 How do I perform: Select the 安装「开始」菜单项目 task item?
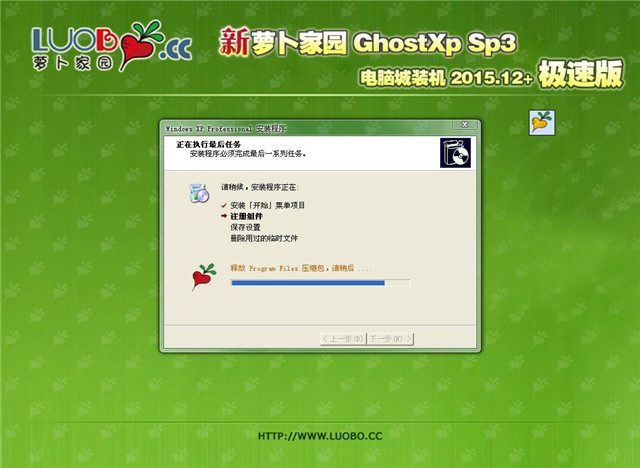click(x=268, y=205)
